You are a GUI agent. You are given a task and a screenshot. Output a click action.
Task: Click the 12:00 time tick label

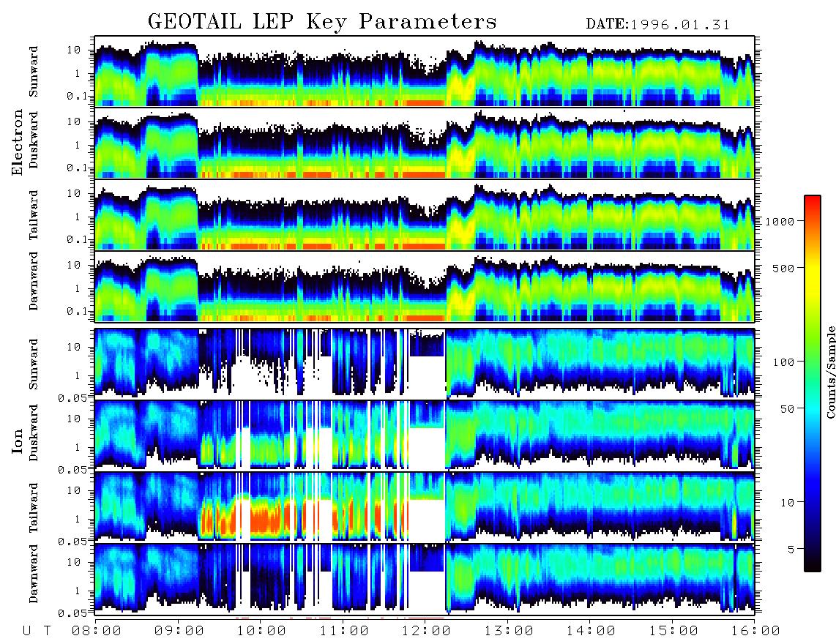pos(426,631)
